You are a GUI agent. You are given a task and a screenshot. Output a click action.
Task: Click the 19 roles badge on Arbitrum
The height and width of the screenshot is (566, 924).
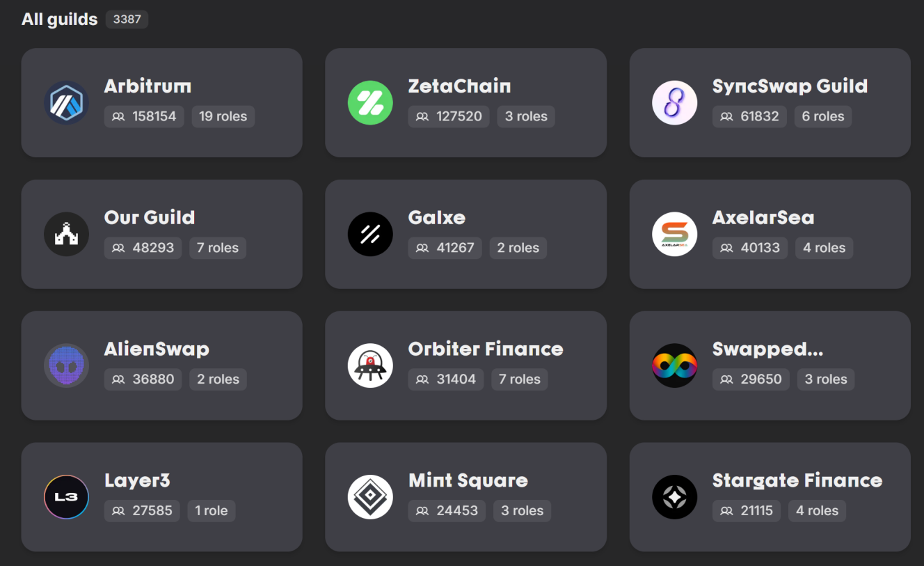pyautogui.click(x=223, y=116)
